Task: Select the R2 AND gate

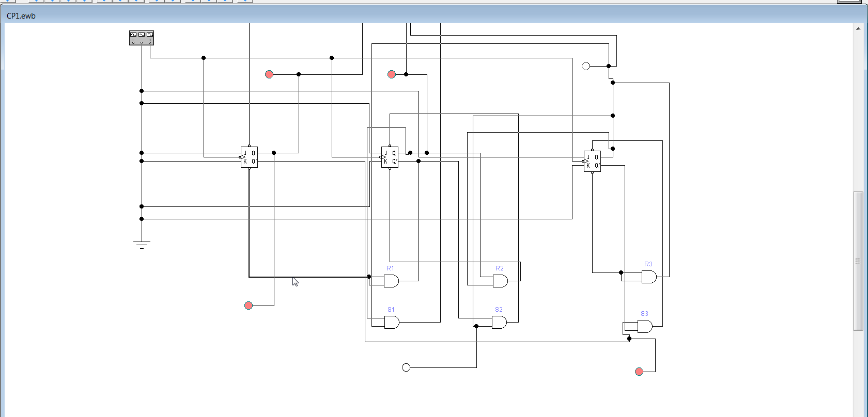Action: pos(500,281)
